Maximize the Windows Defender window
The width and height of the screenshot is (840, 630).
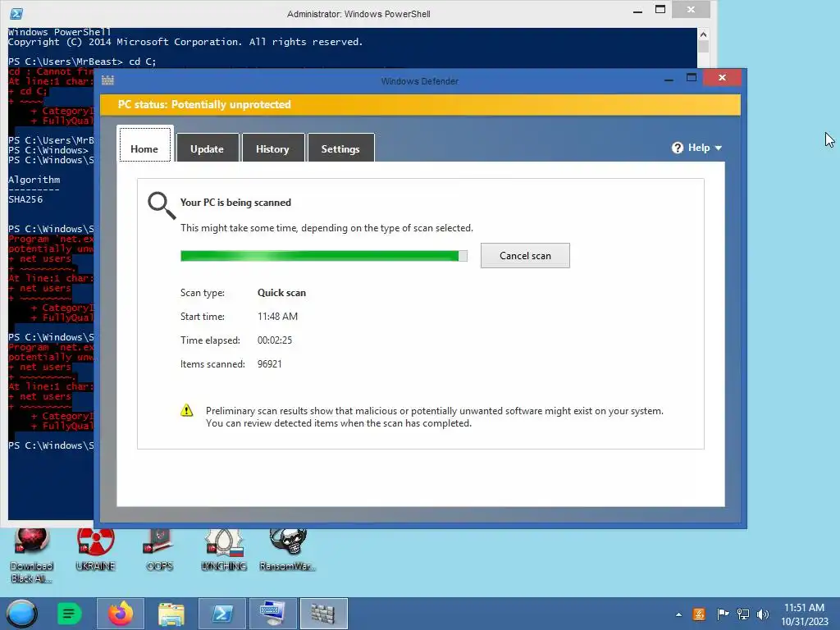click(x=692, y=78)
